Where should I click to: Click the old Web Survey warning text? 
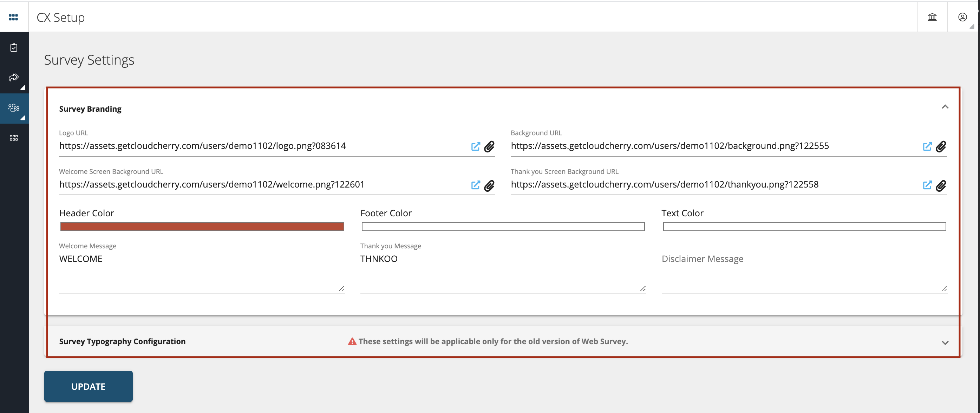point(493,341)
